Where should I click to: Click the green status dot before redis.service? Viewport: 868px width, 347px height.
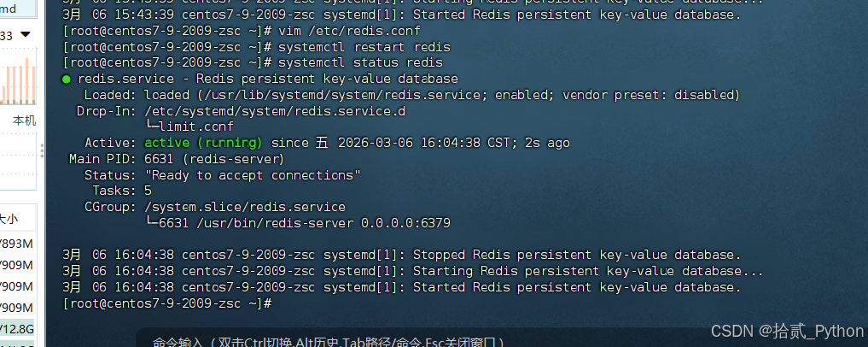[x=67, y=79]
